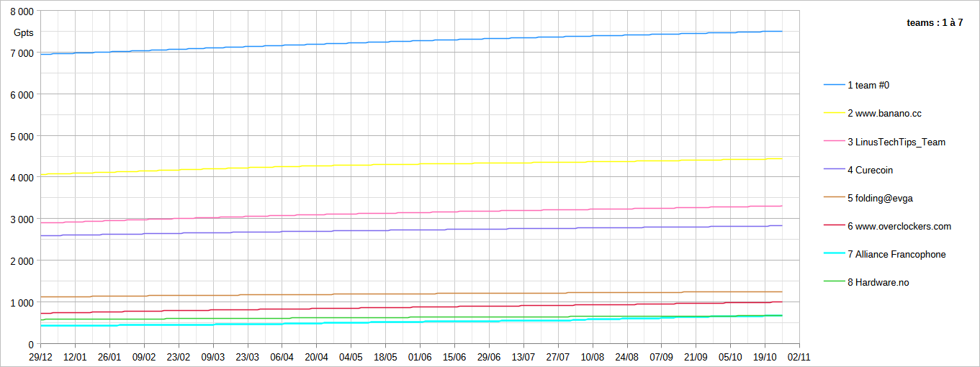Click the pink LinusTechTips_Team legend line
Viewport: 980px width, 367px height.
(x=834, y=142)
